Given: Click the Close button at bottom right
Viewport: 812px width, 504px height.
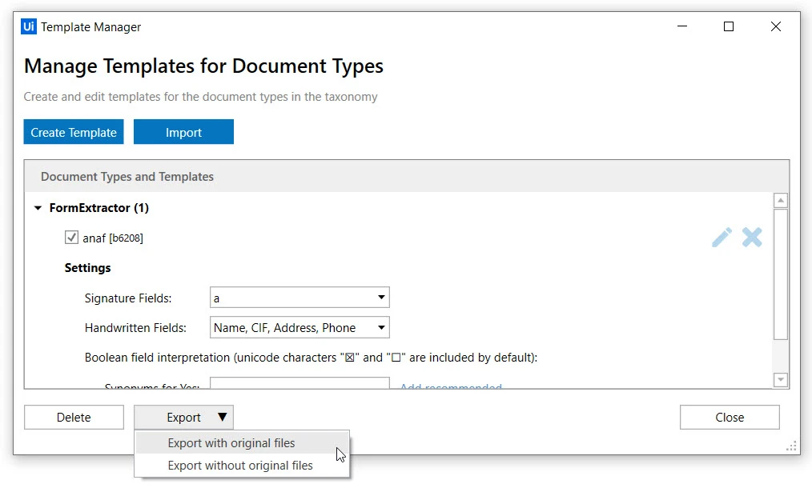Looking at the screenshot, I should (x=730, y=417).
